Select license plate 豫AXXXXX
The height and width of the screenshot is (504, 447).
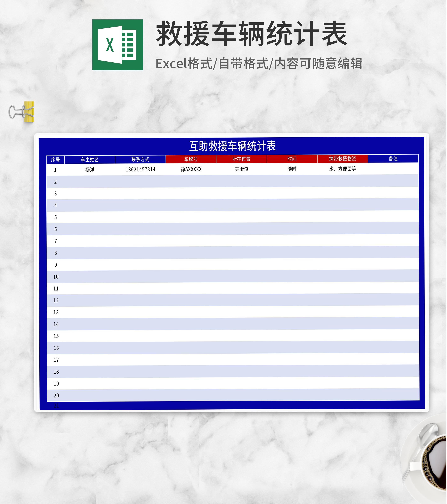pos(191,169)
